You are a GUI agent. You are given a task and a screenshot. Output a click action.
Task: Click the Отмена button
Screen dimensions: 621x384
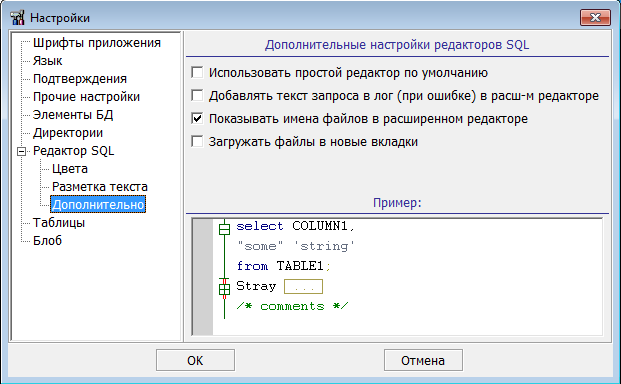click(x=423, y=360)
